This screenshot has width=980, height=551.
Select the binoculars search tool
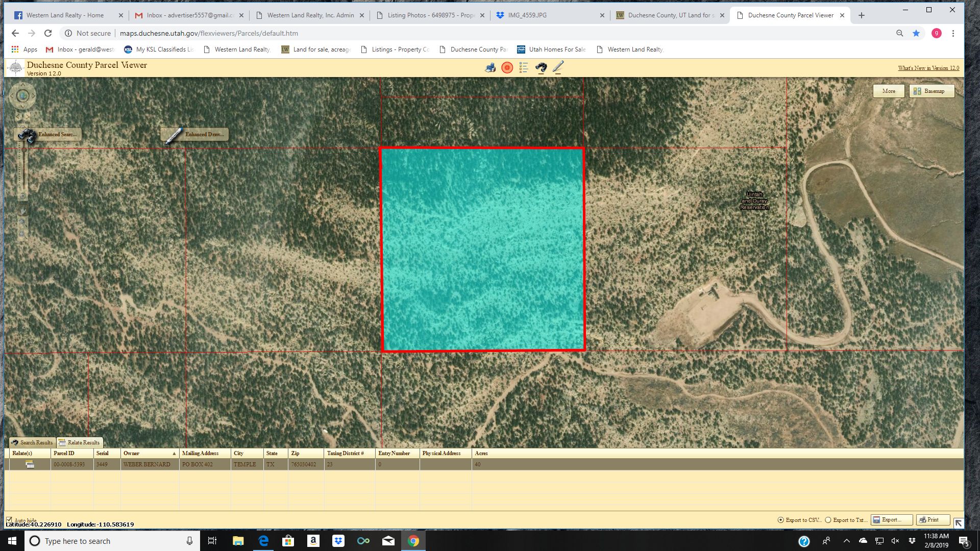pyautogui.click(x=541, y=67)
